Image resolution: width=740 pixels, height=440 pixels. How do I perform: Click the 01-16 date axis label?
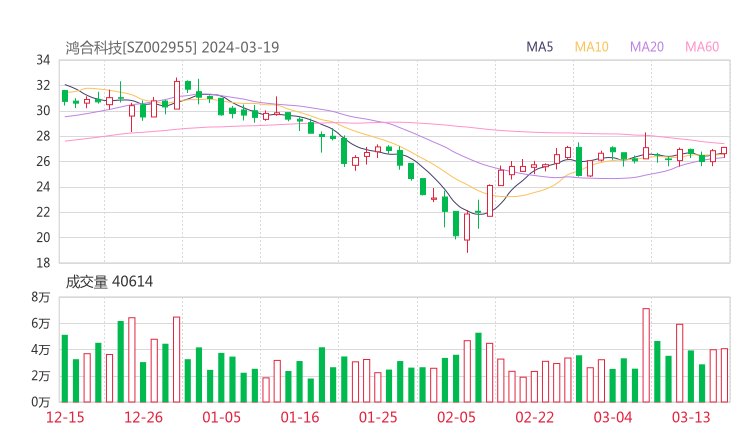tap(300, 417)
